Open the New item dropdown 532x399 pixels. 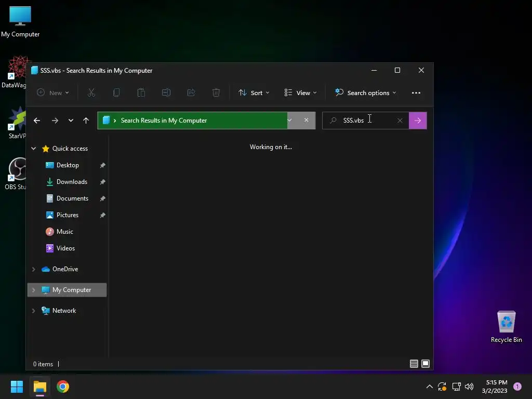coord(53,92)
